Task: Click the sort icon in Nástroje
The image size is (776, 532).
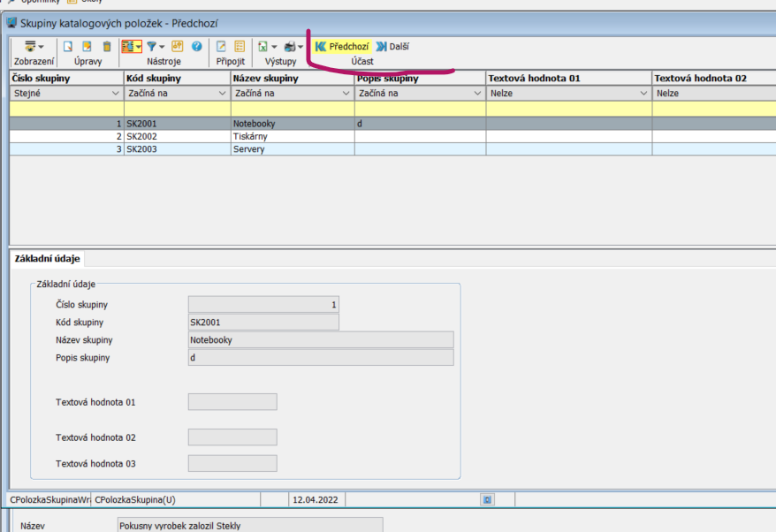Action: 178,47
